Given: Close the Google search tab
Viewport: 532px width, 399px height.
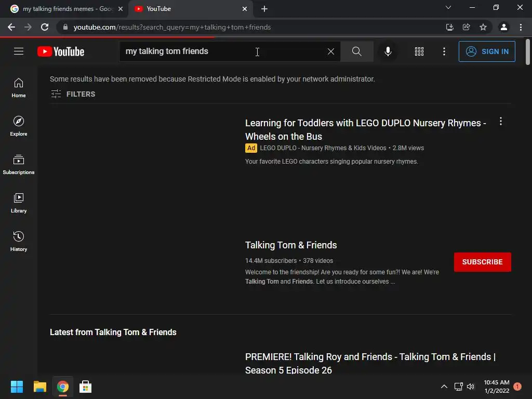Looking at the screenshot, I should click(121, 9).
